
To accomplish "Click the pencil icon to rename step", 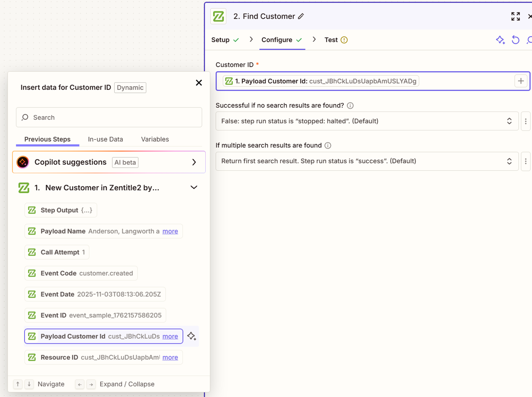I will coord(301,16).
